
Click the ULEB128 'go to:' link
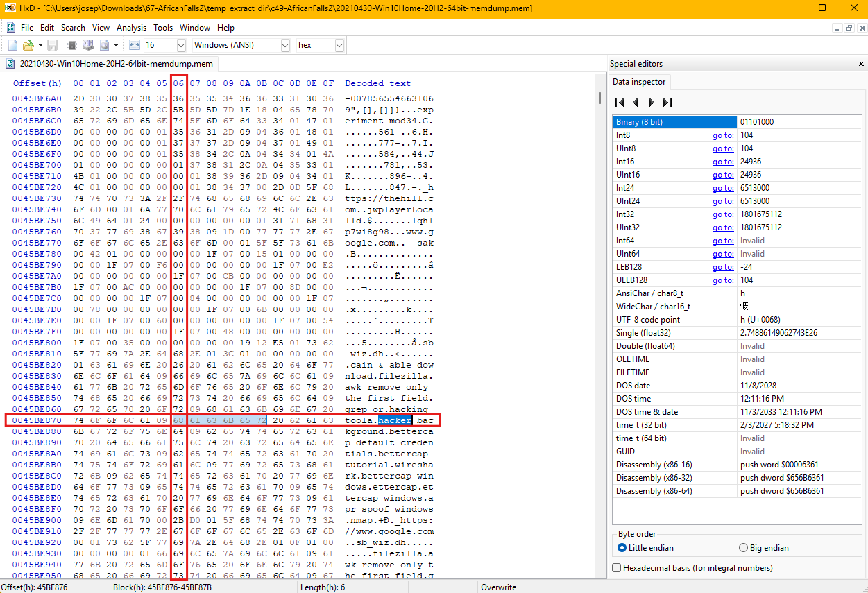coord(722,280)
